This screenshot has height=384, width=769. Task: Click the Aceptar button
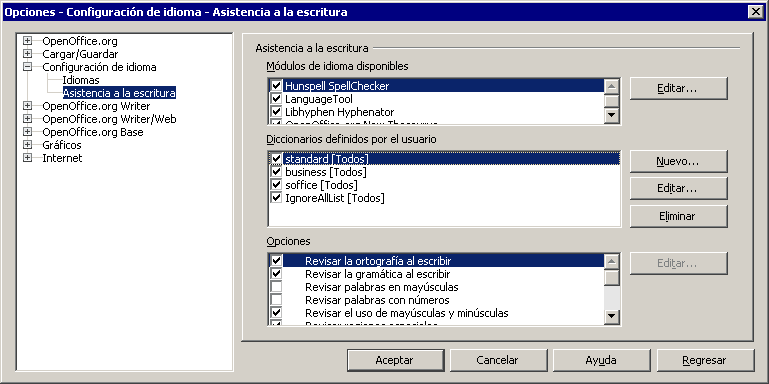tap(396, 360)
